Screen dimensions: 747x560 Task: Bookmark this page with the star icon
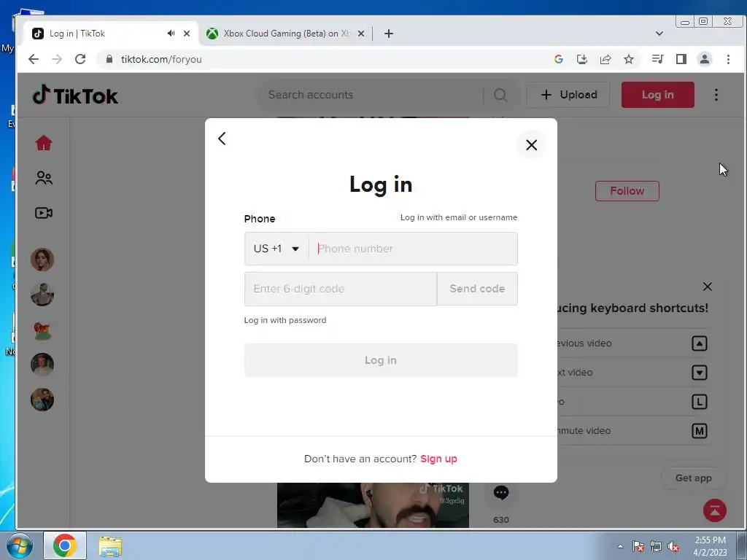pos(629,59)
